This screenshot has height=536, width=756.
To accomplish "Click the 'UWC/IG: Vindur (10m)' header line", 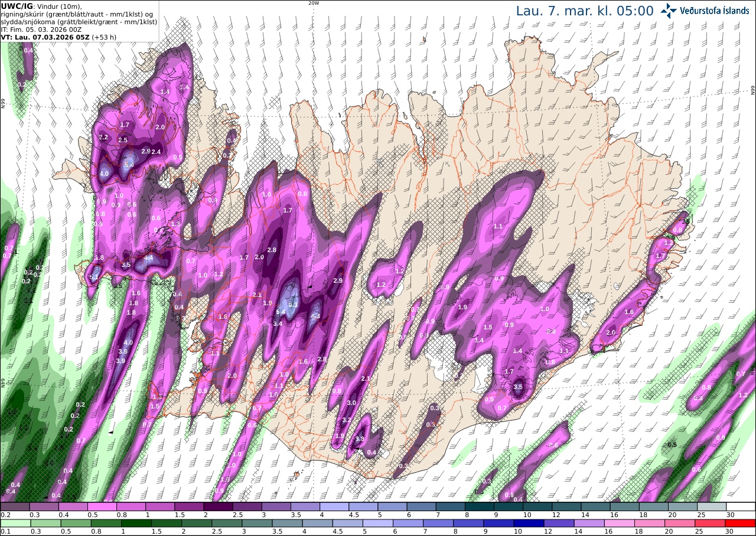I will (x=41, y=6).
